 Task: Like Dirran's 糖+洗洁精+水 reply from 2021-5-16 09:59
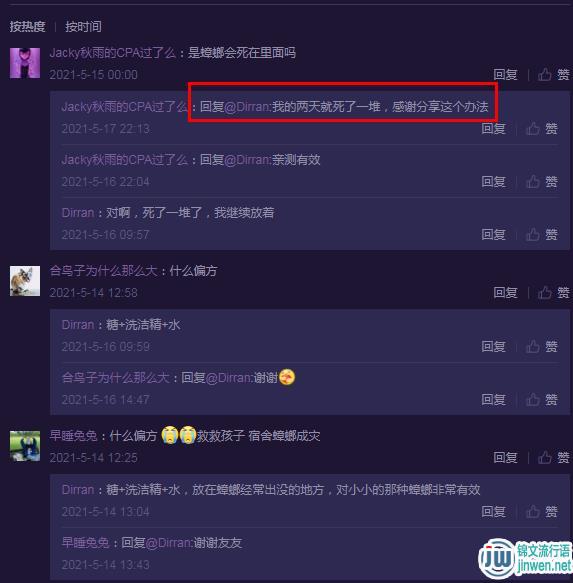point(541,347)
